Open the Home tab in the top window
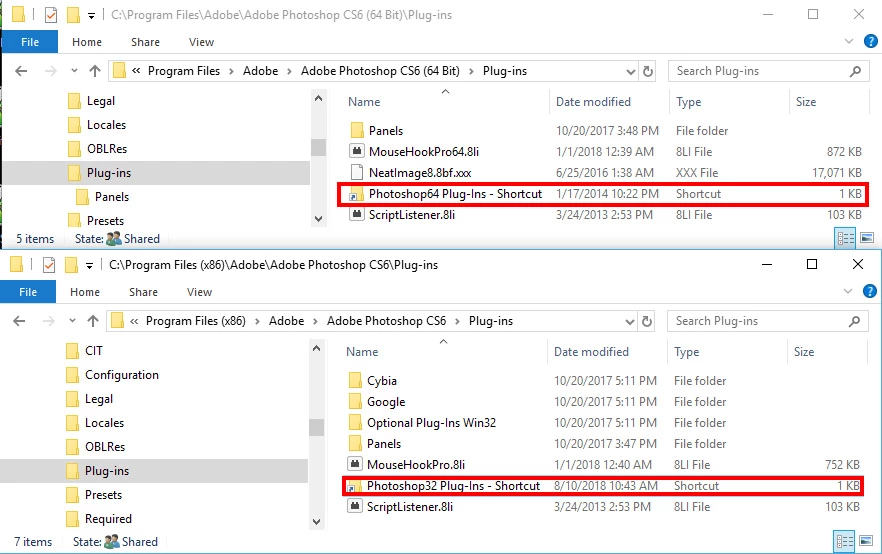882x554 pixels. pyautogui.click(x=87, y=42)
